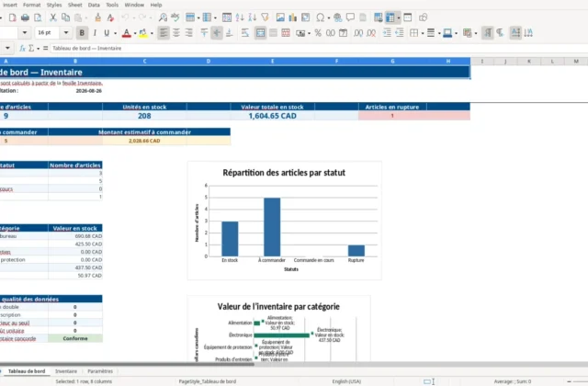This screenshot has height=386, width=588.
Task: Insert comment speech bubble icon
Action: [x=350, y=17]
